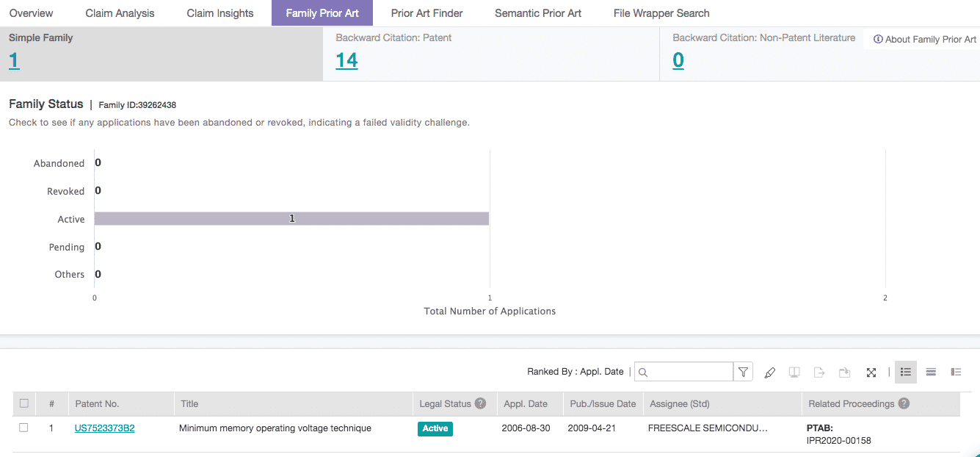
Task: Check the row 1 patent checkbox
Action: click(x=24, y=428)
